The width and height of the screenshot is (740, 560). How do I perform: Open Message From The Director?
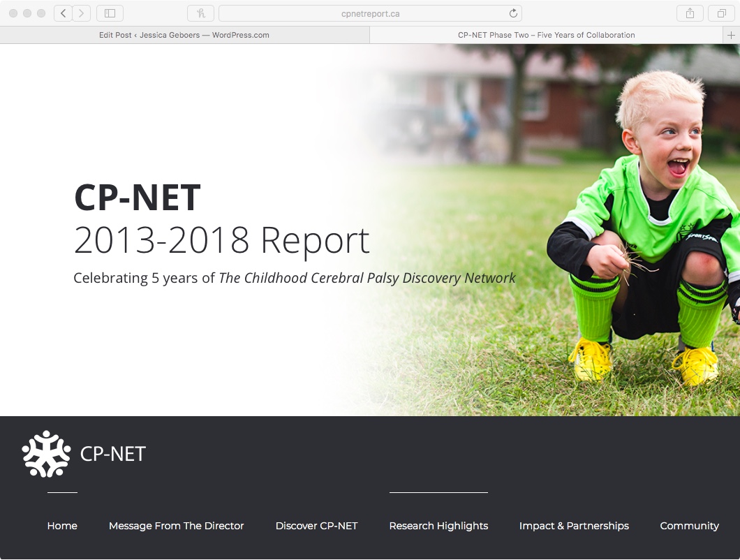point(176,526)
